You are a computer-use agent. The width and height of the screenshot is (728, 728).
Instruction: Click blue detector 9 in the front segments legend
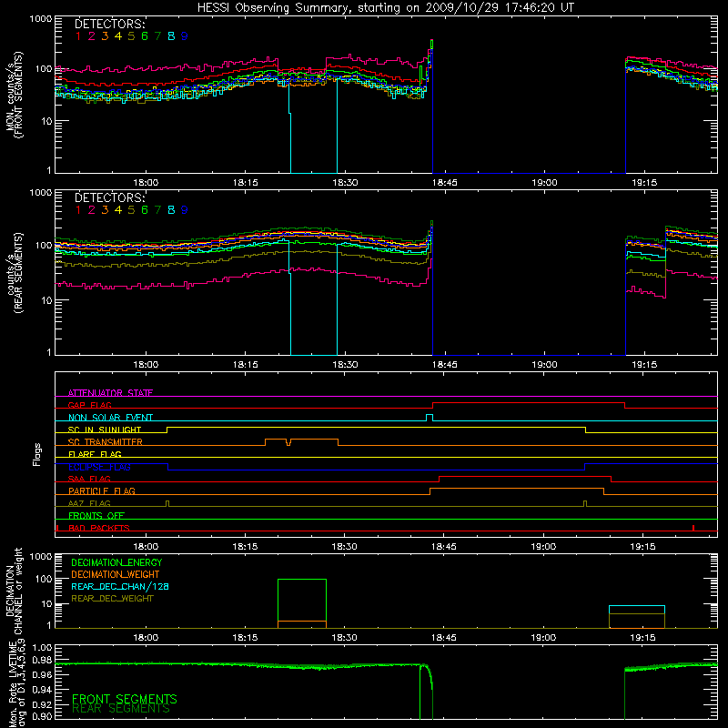(x=185, y=36)
